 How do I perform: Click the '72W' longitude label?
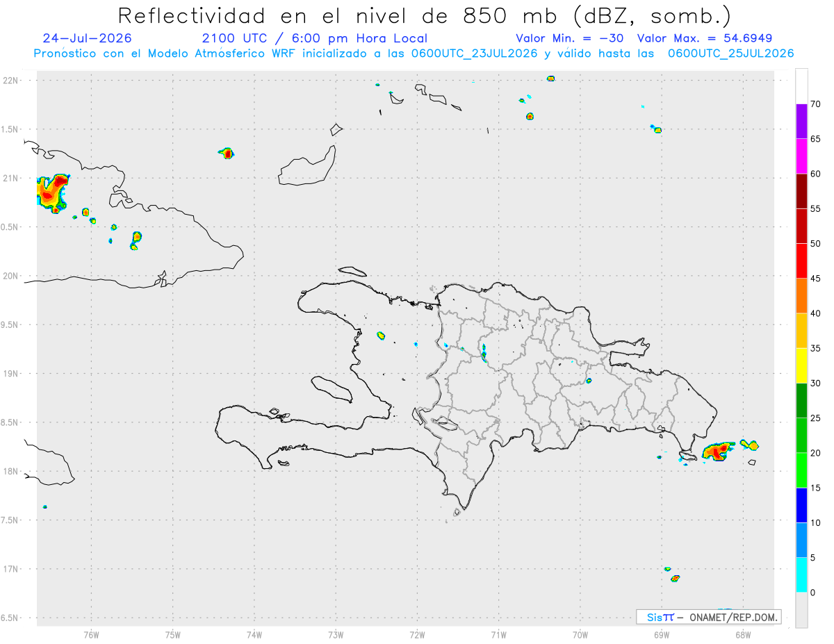click(x=418, y=634)
